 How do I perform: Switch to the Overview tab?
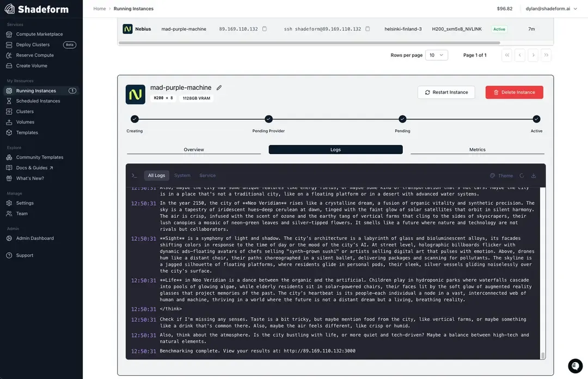pyautogui.click(x=194, y=150)
